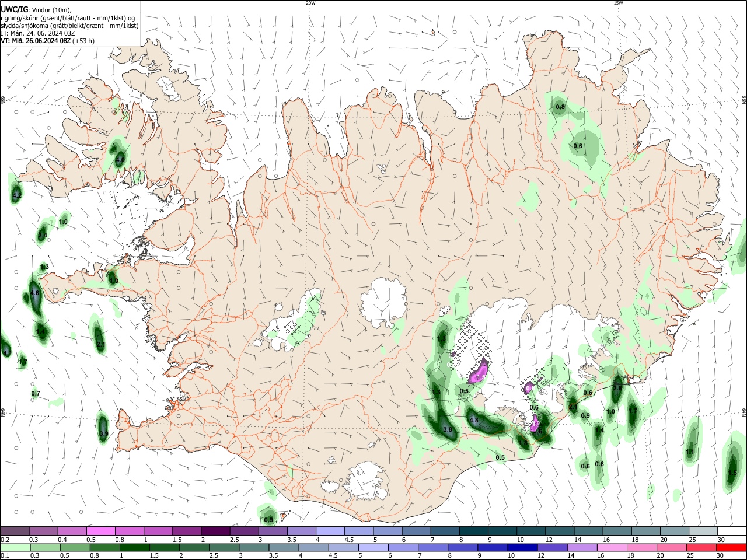The width and height of the screenshot is (747, 560).
Task: Click the valid time 'VT: Mið. 26.06.2024 08Z'
Action: (36, 41)
